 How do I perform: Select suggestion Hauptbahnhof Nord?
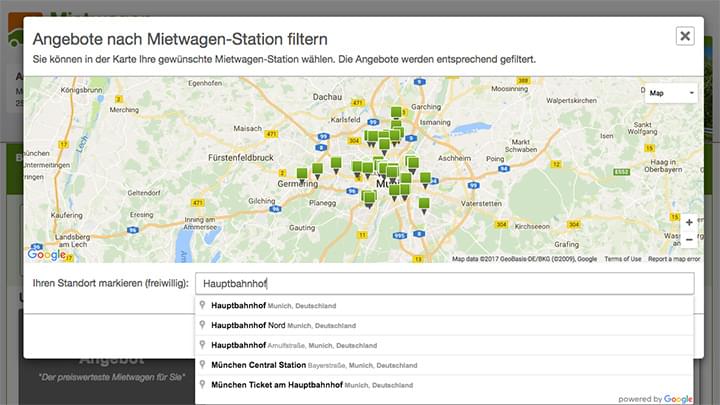coord(444,325)
